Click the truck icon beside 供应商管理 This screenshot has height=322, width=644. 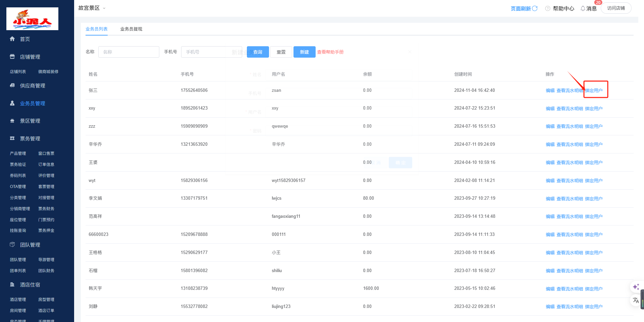pyautogui.click(x=12, y=85)
